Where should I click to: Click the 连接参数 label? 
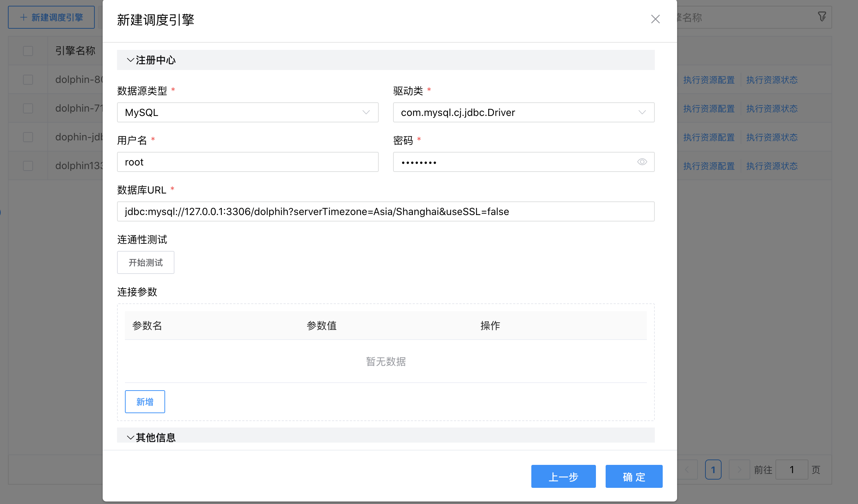(137, 292)
